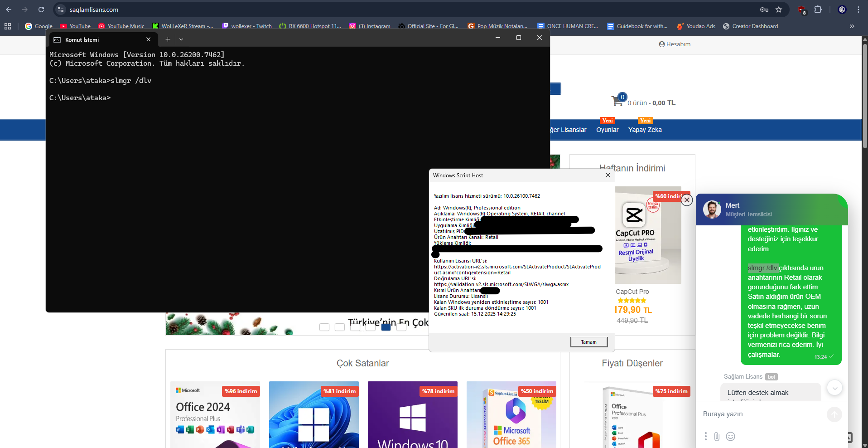Send chat message with the arrow button
Screen dimensions: 868x448
834,414
